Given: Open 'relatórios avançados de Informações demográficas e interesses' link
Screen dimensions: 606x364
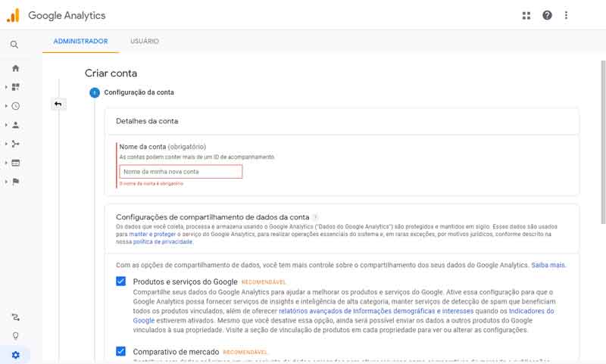Looking at the screenshot, I should pyautogui.click(x=376, y=311).
